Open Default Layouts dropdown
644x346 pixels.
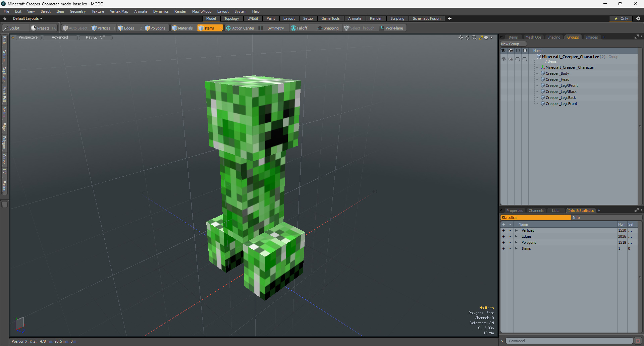pyautogui.click(x=28, y=18)
